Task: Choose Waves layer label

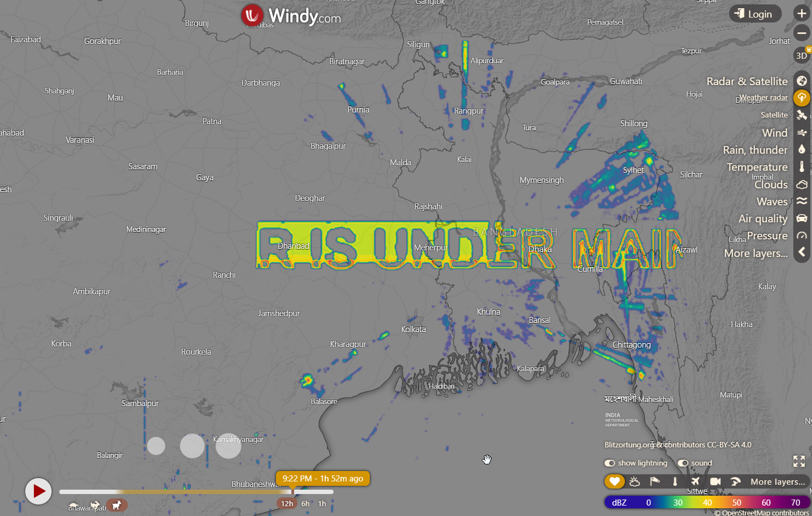Action: (772, 201)
